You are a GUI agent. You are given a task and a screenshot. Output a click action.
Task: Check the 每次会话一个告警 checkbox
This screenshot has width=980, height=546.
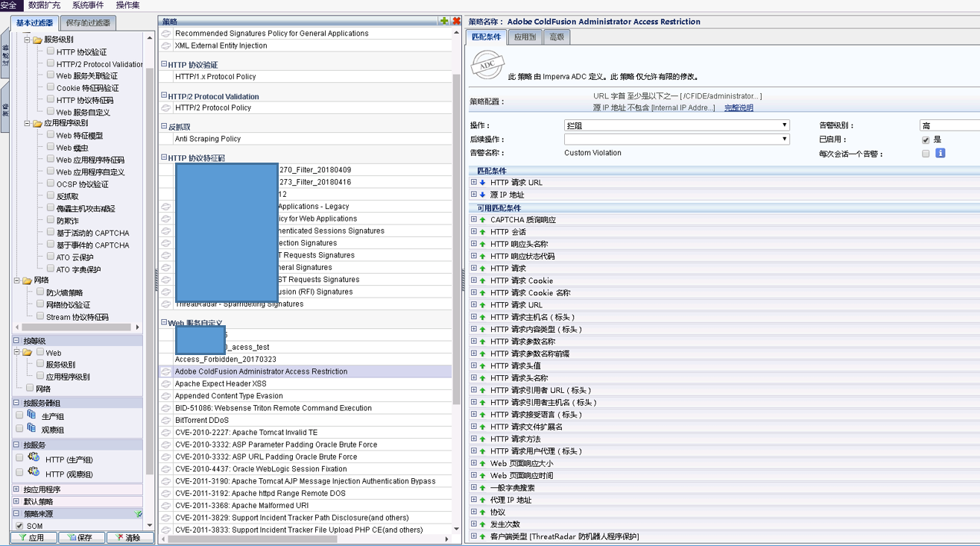pos(926,154)
